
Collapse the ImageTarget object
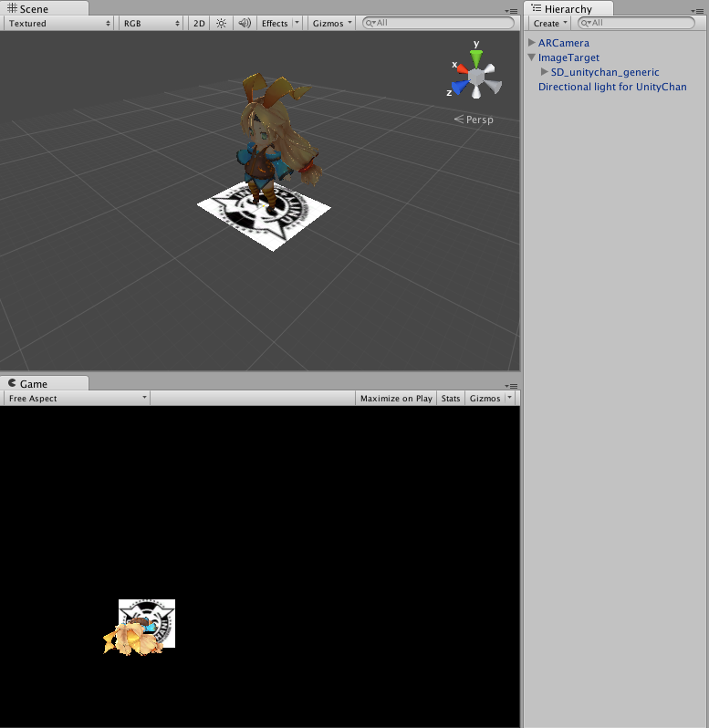[x=532, y=57]
